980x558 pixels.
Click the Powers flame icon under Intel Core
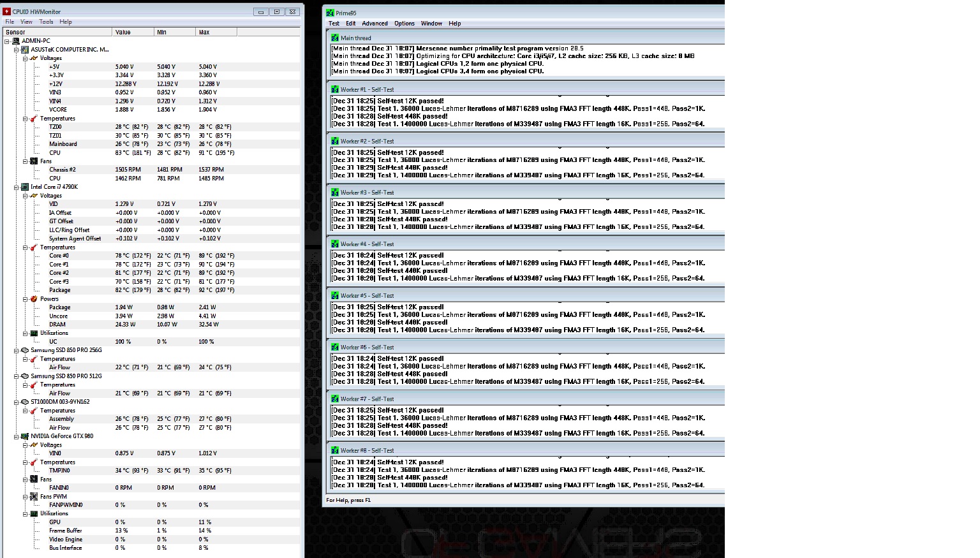34,298
